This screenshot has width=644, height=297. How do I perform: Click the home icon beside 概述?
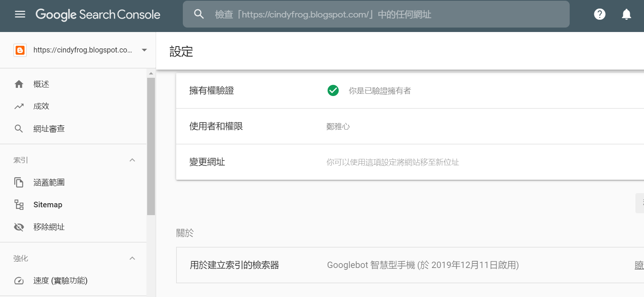click(19, 84)
